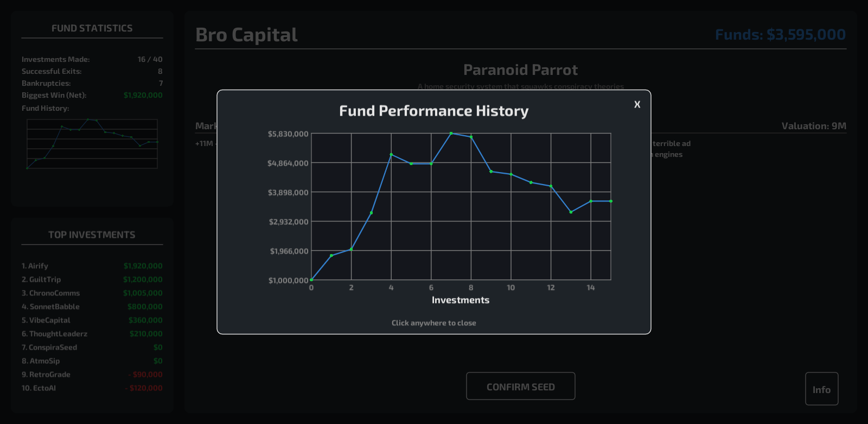Click the Funds $3,595,000 balance display
868x424 pixels.
(x=780, y=35)
